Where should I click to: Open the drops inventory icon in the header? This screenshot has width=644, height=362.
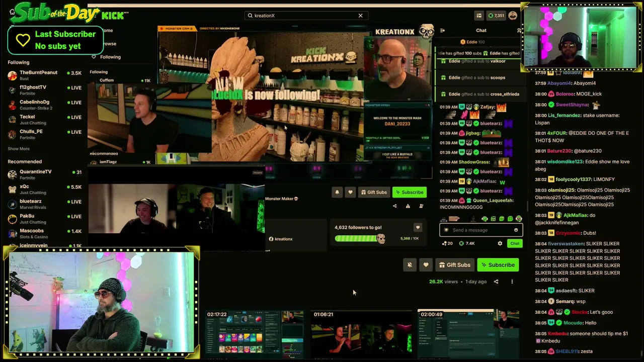click(x=479, y=16)
